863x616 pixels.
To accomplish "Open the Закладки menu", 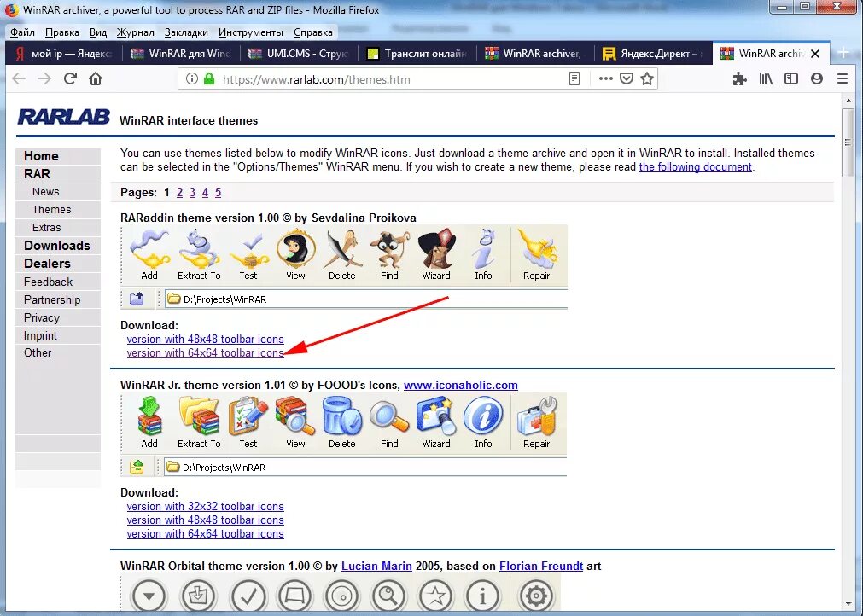I will pos(186,32).
